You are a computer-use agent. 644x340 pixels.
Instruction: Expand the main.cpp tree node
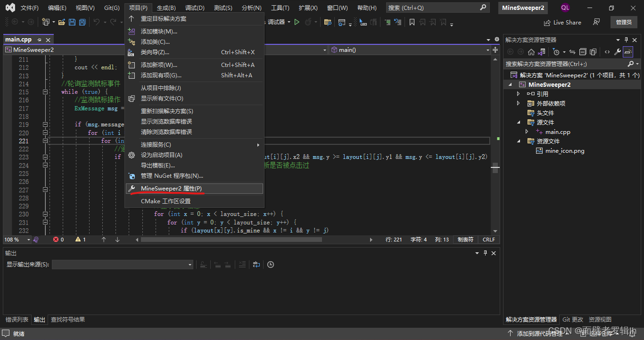[x=527, y=132]
